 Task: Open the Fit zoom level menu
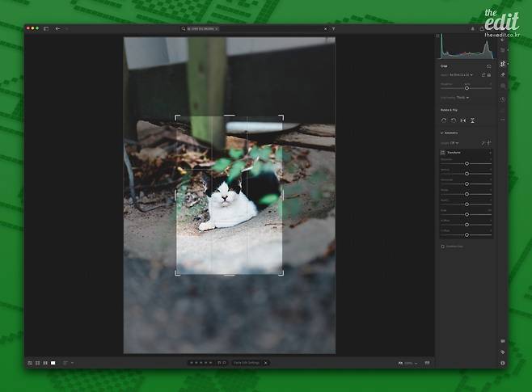[x=402, y=363]
